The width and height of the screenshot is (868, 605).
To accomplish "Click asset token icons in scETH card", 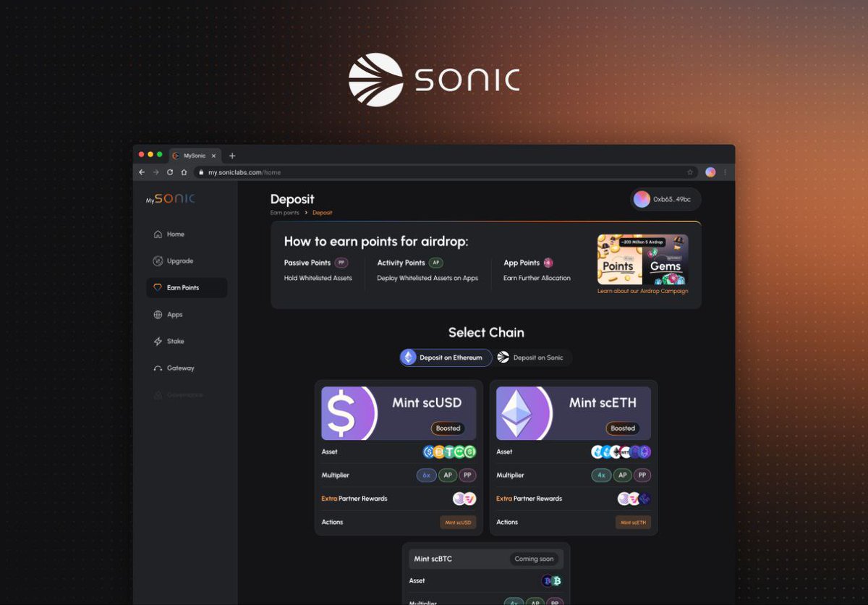I will (621, 452).
